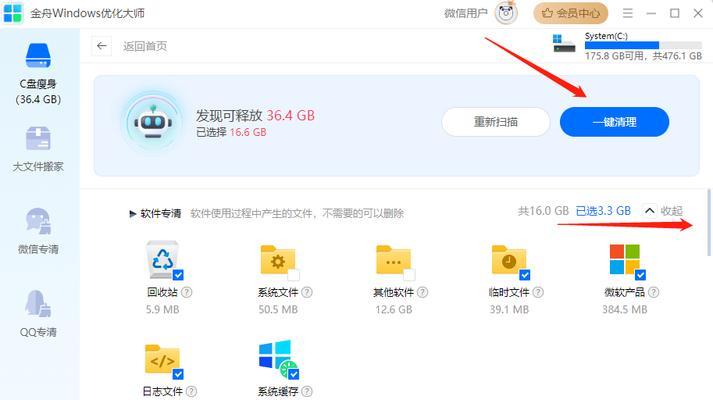The height and width of the screenshot is (400, 713).
Task: Click the 发现可释放 36.4 GB heading
Action: point(255,115)
